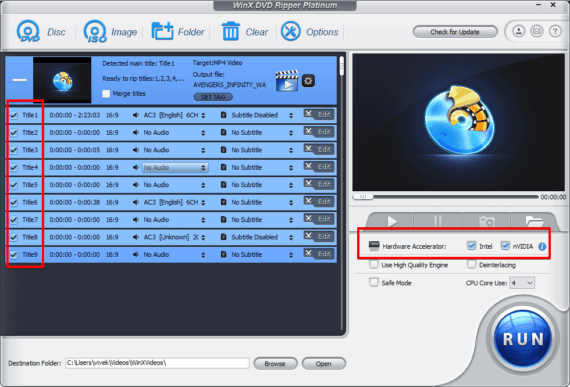This screenshot has width=570, height=387.
Task: Open the CPU Core Use dropdown
Action: pyautogui.click(x=522, y=283)
